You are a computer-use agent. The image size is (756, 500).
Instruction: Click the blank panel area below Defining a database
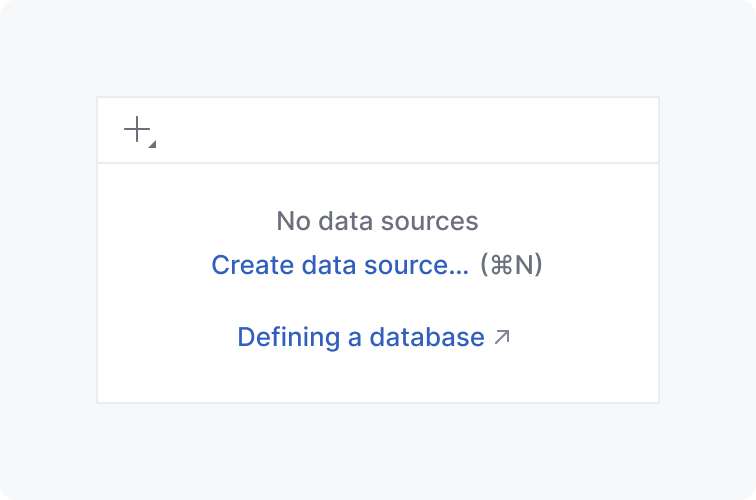pyautogui.click(x=377, y=378)
